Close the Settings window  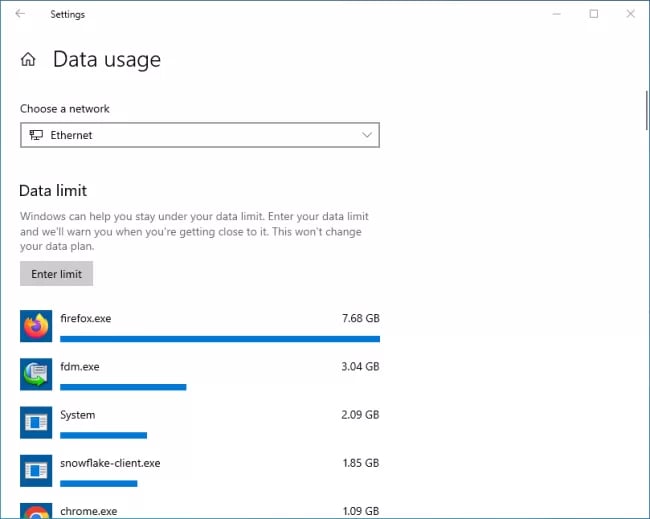pyautogui.click(x=631, y=14)
